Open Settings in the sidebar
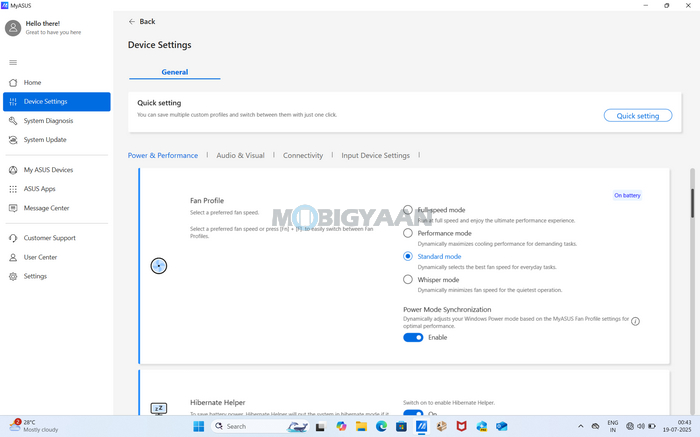This screenshot has width=700, height=437. click(x=57, y=276)
